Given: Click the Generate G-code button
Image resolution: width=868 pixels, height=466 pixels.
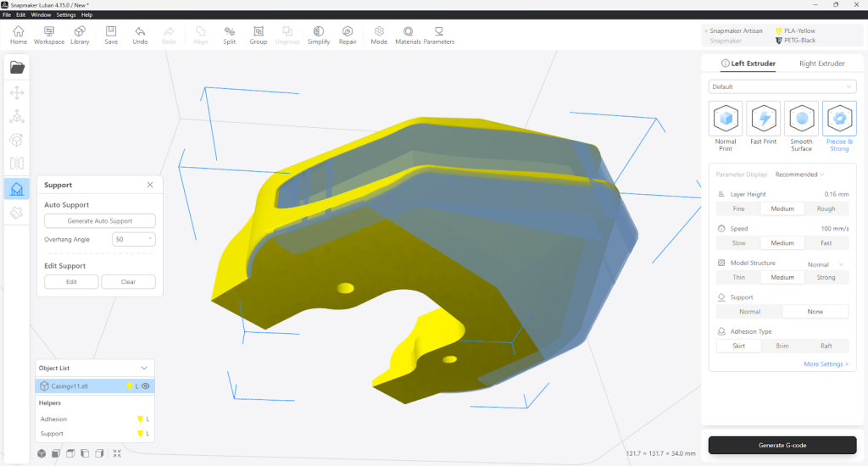Looking at the screenshot, I should (x=782, y=445).
